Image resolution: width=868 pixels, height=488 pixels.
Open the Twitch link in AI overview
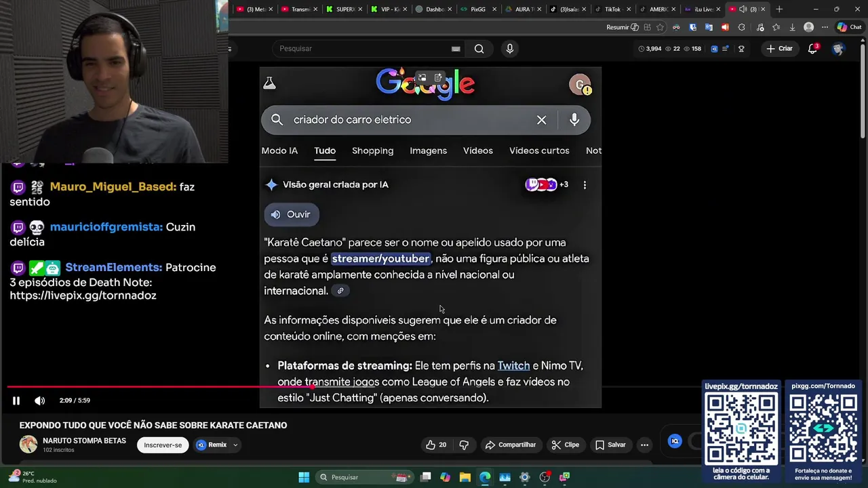click(513, 365)
